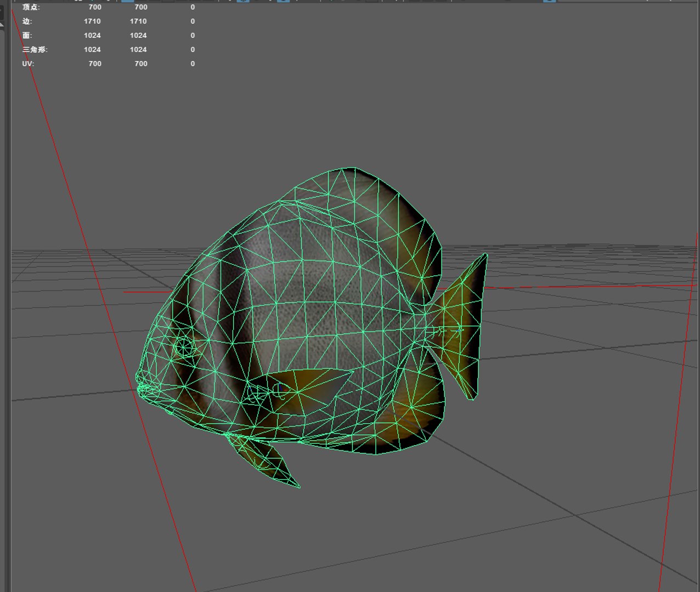This screenshot has width=700, height=592.
Task: Click the 顶点 label in the poly count HUD
Action: click(x=31, y=7)
